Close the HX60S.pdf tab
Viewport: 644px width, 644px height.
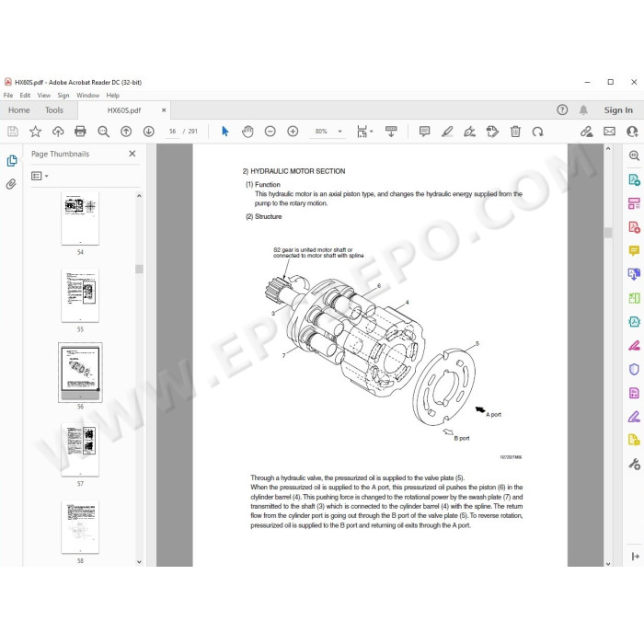164,110
